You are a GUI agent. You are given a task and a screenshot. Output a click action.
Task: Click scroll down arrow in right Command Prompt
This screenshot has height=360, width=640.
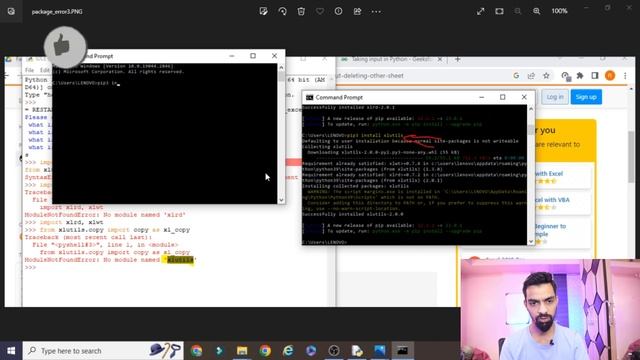click(531, 241)
